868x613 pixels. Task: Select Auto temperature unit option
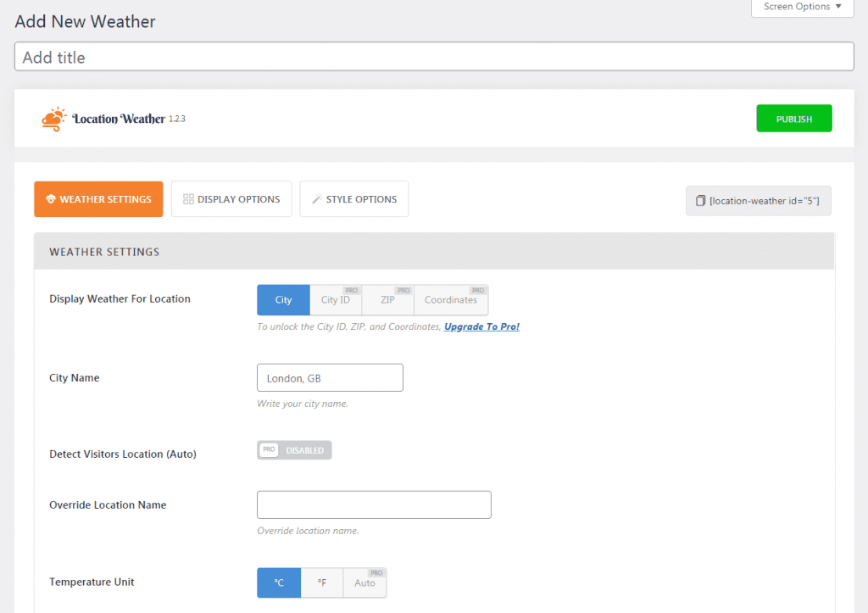pyautogui.click(x=365, y=584)
